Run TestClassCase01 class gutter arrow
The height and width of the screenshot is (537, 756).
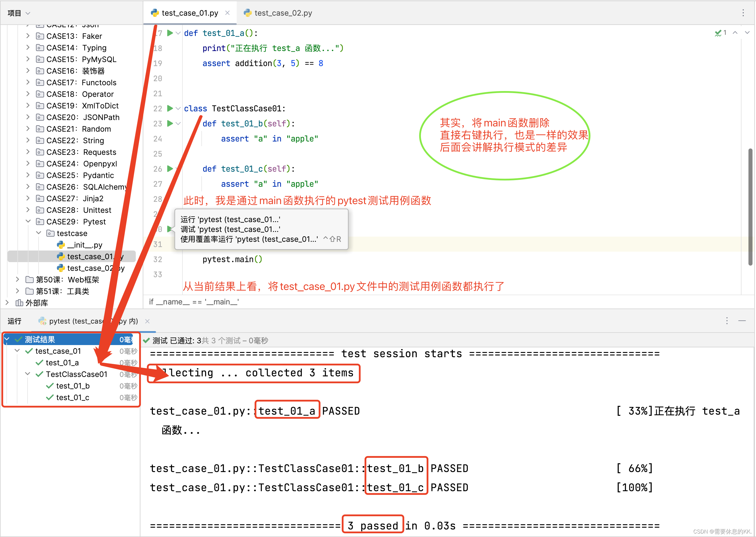170,108
